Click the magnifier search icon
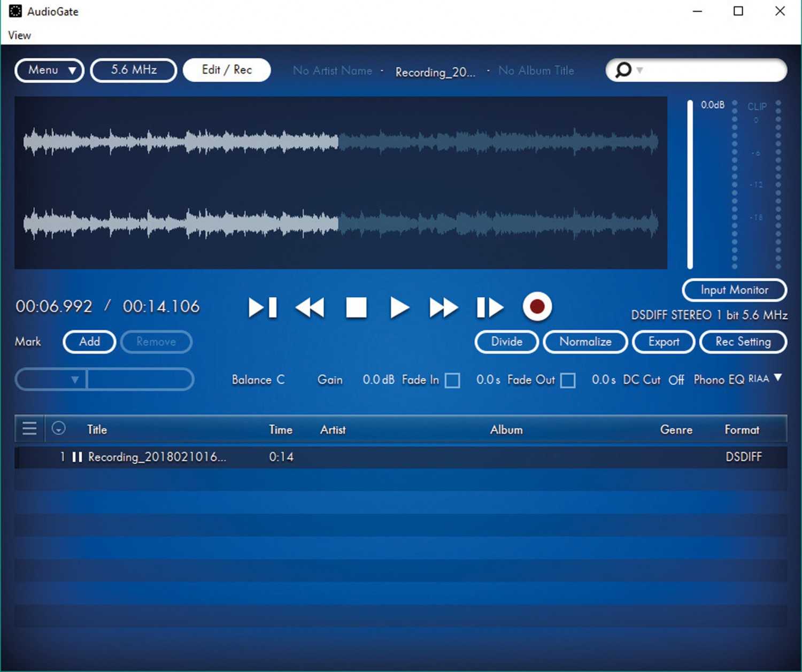The image size is (802, 672). (x=623, y=70)
